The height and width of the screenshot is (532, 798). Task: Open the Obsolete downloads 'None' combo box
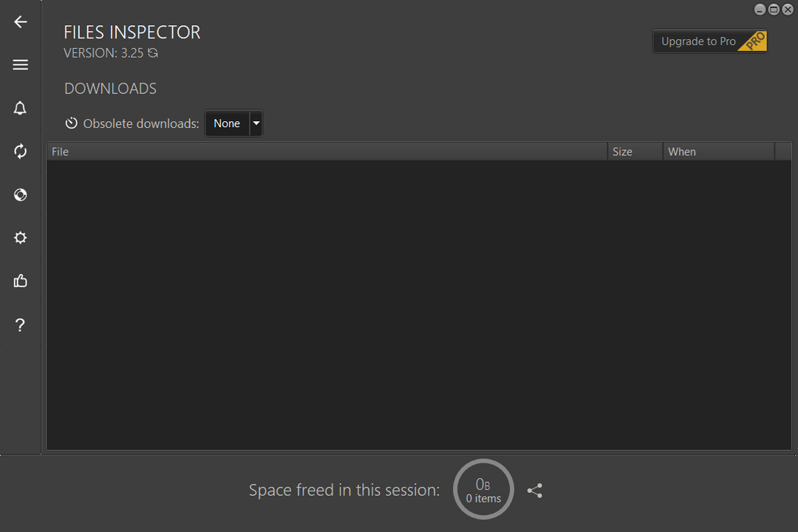point(227,123)
